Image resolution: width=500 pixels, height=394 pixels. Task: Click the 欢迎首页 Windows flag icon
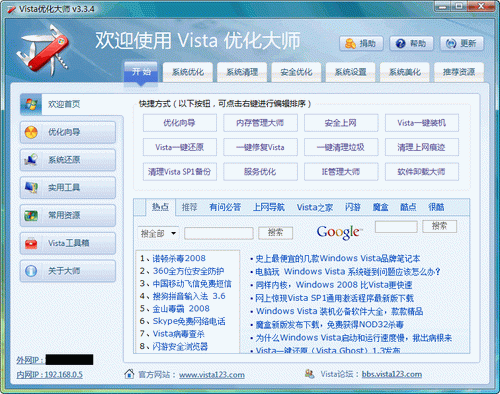coord(31,104)
